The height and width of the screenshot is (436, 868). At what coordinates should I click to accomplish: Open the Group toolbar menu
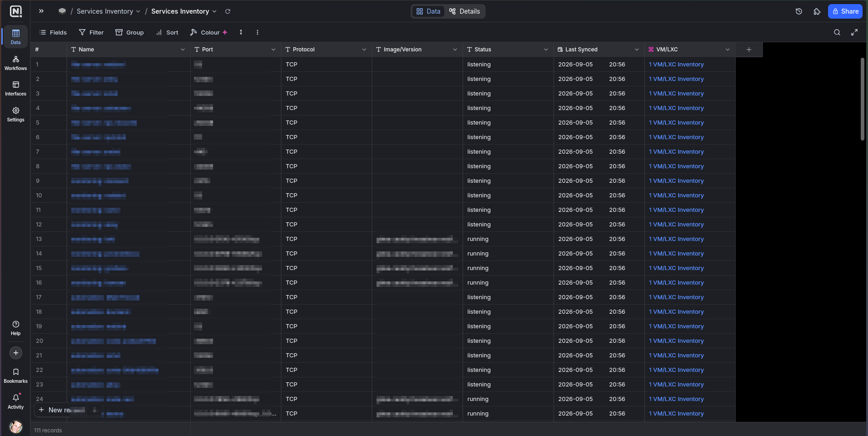[x=129, y=32]
